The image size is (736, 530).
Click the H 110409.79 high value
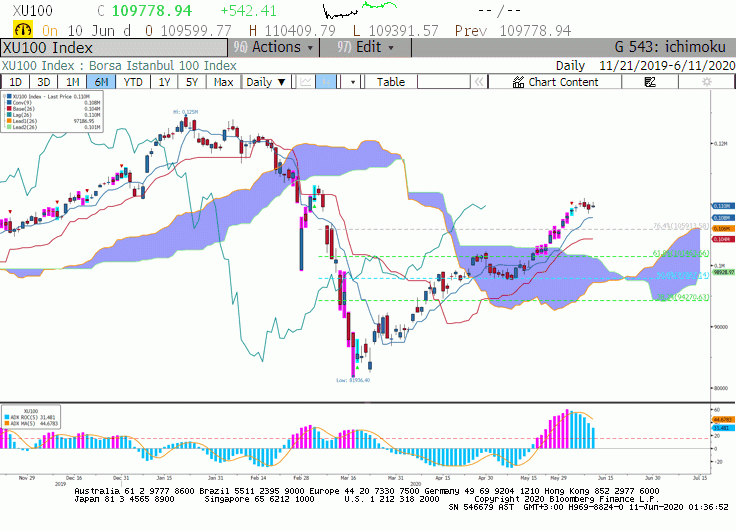coord(292,31)
